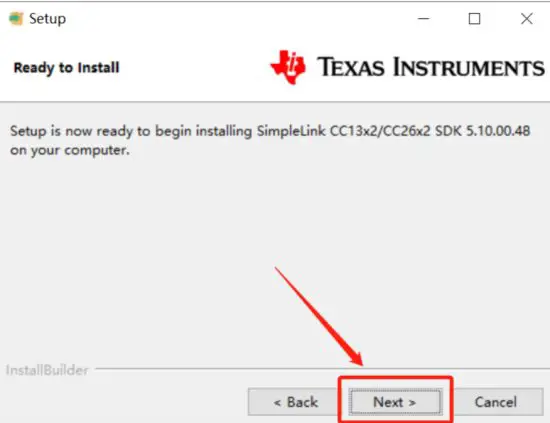Click the 'SimpleLink CC13x2/CC26x2' product name text
The height and width of the screenshot is (423, 550).
pos(343,131)
